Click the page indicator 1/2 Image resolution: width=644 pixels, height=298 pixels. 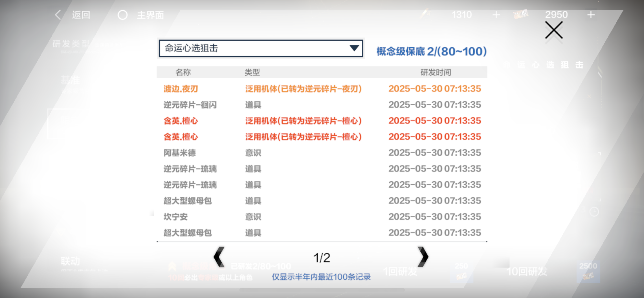click(x=322, y=258)
